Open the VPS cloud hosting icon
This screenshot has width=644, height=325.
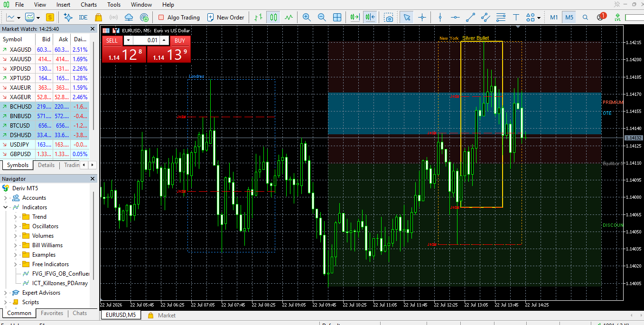click(129, 18)
